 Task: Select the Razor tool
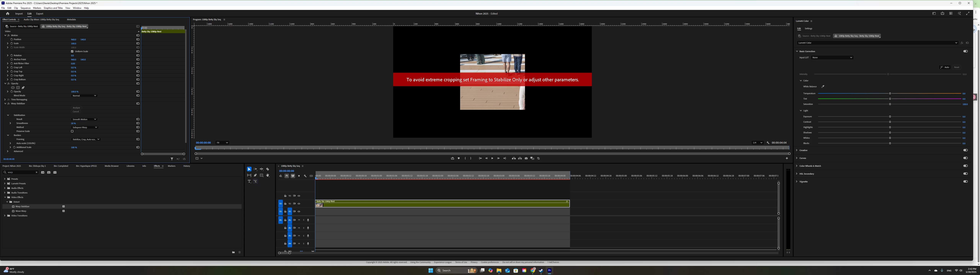(x=267, y=169)
